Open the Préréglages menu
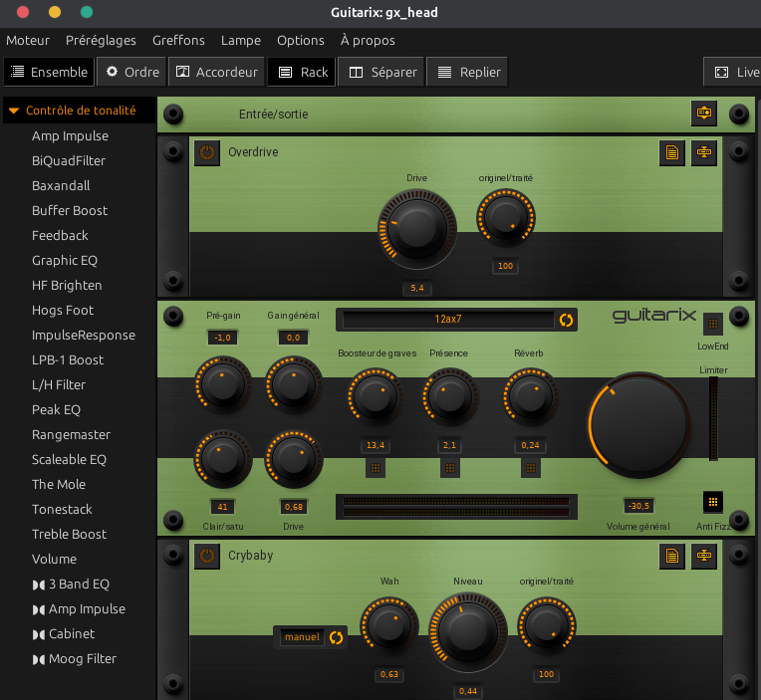761x700 pixels. (101, 40)
